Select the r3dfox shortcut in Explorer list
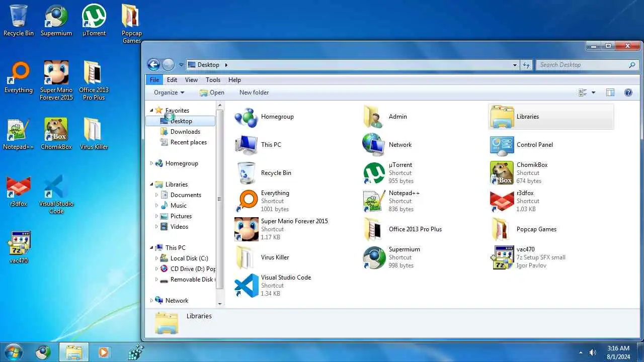 click(x=502, y=201)
